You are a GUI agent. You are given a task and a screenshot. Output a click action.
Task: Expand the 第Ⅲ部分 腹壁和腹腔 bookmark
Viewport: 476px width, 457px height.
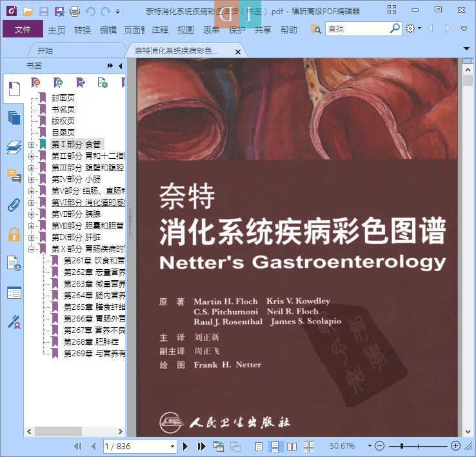31,168
